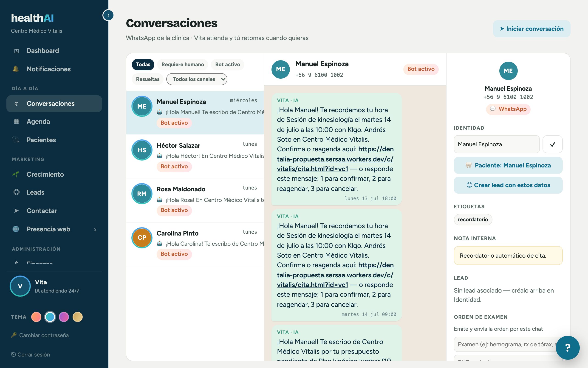Choose the gold theme swatch
Image resolution: width=588 pixels, height=368 pixels.
click(78, 317)
